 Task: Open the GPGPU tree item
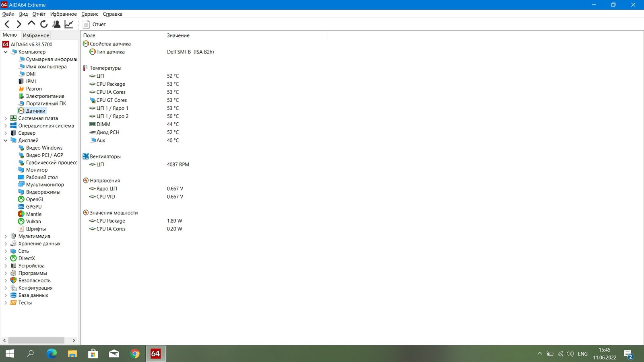point(34,207)
